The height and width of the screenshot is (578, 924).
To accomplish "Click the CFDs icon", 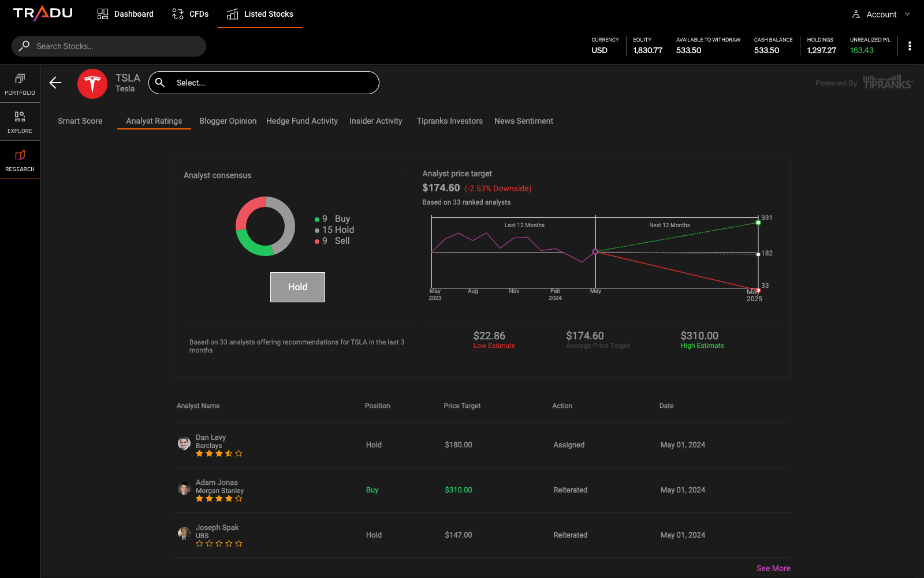I will (x=178, y=14).
